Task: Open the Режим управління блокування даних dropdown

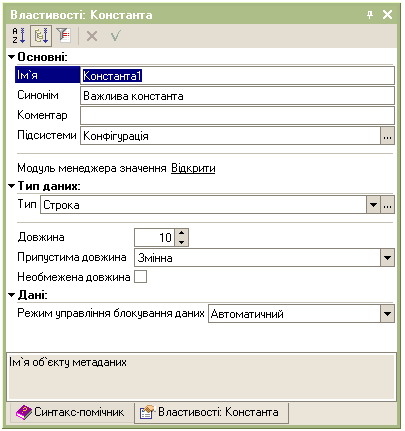Action: [387, 314]
